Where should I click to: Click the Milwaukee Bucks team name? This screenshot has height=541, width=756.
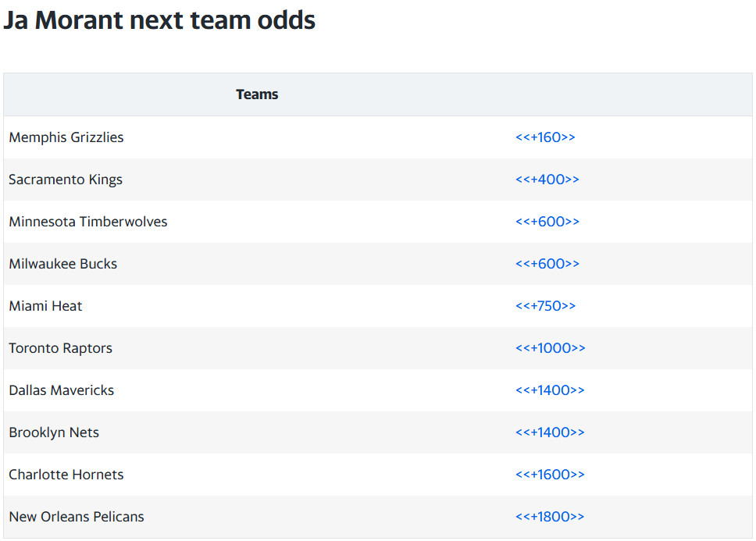tap(63, 264)
